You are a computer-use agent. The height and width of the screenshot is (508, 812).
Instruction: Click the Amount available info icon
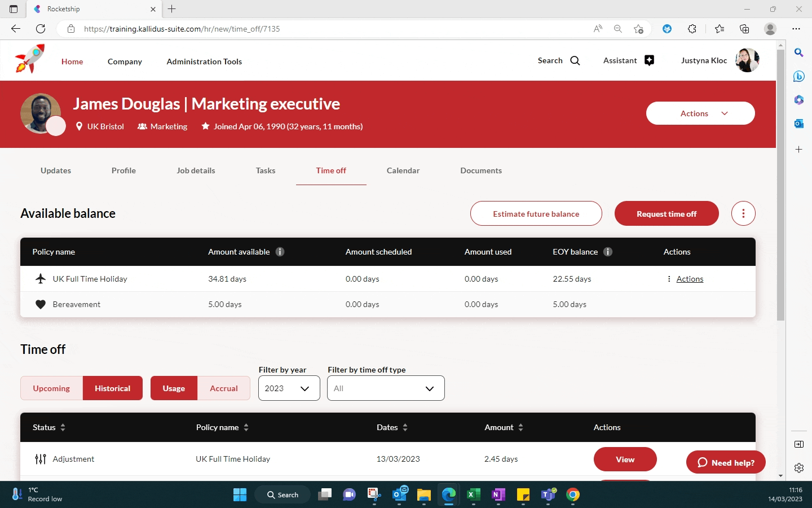[280, 252]
